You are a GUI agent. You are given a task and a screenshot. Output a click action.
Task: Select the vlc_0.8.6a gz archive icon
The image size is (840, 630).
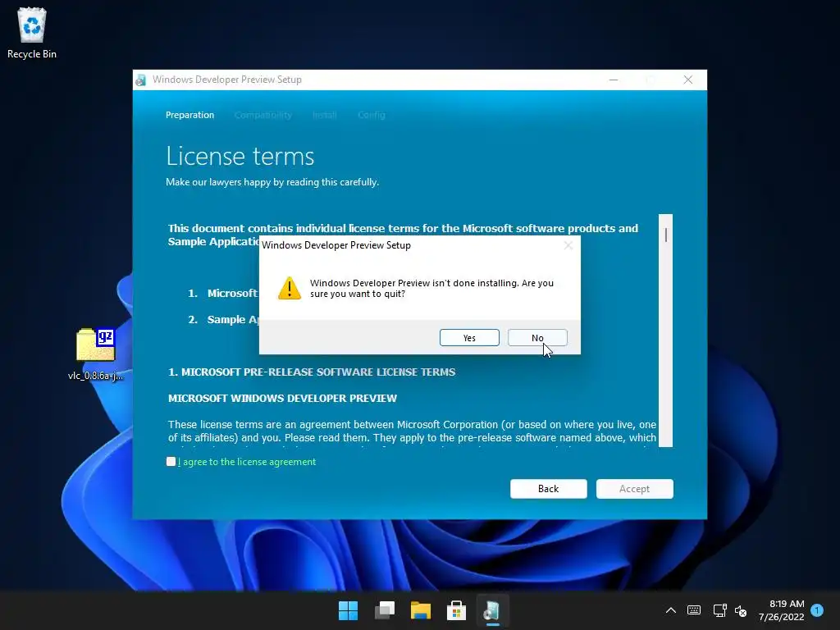point(95,354)
